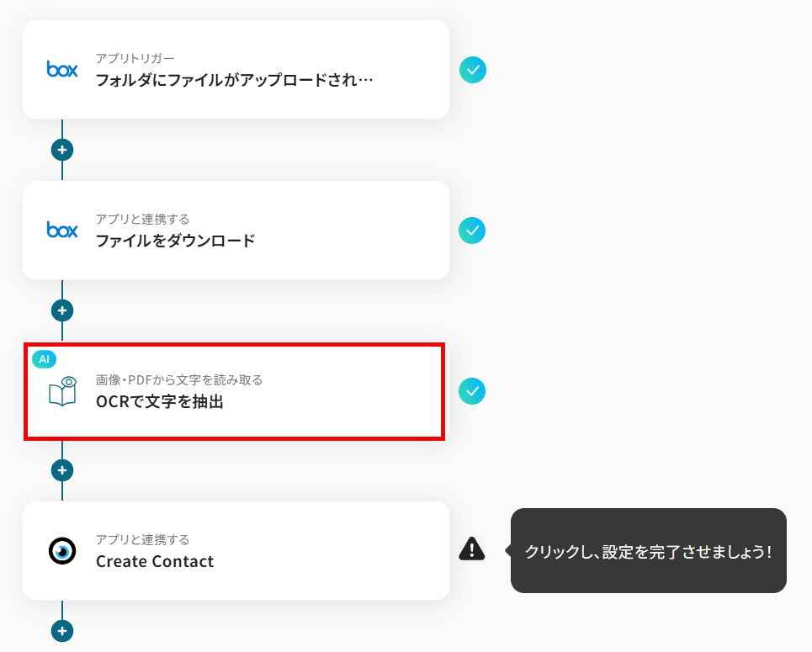Click green checkmark next to Box trigger
The width and height of the screenshot is (812, 652).
click(473, 70)
